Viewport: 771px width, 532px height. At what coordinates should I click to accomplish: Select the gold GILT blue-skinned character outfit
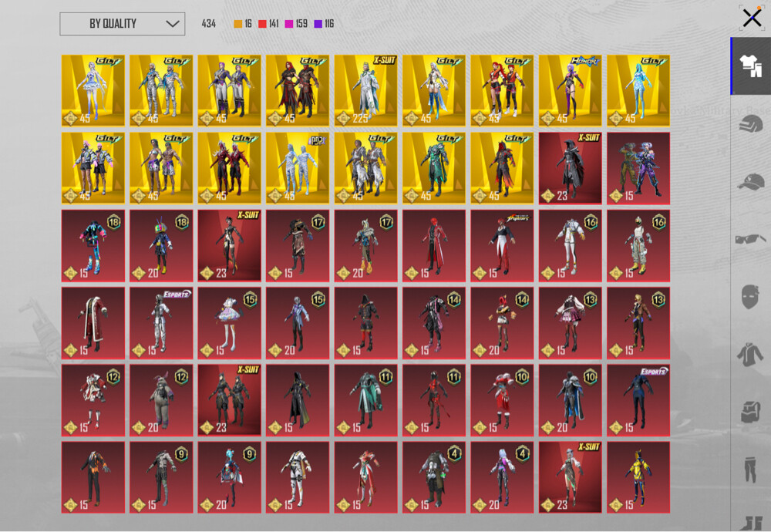coord(638,90)
